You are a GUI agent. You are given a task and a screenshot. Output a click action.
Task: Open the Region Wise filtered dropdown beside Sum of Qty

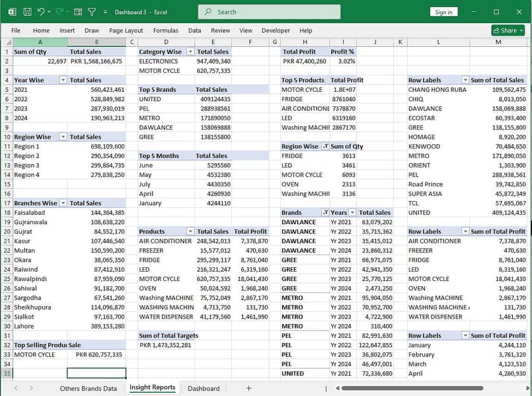pyautogui.click(x=325, y=146)
